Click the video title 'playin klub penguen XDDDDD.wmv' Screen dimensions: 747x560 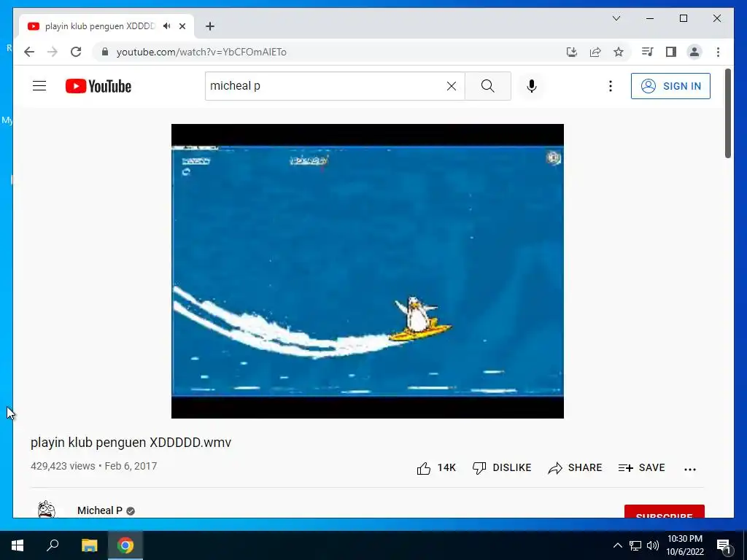[131, 443]
